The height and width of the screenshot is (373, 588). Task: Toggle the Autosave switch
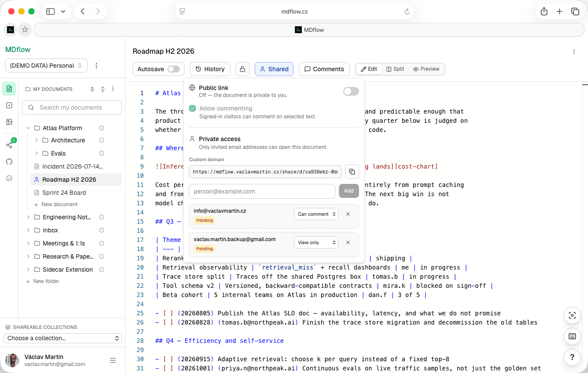coord(174,69)
